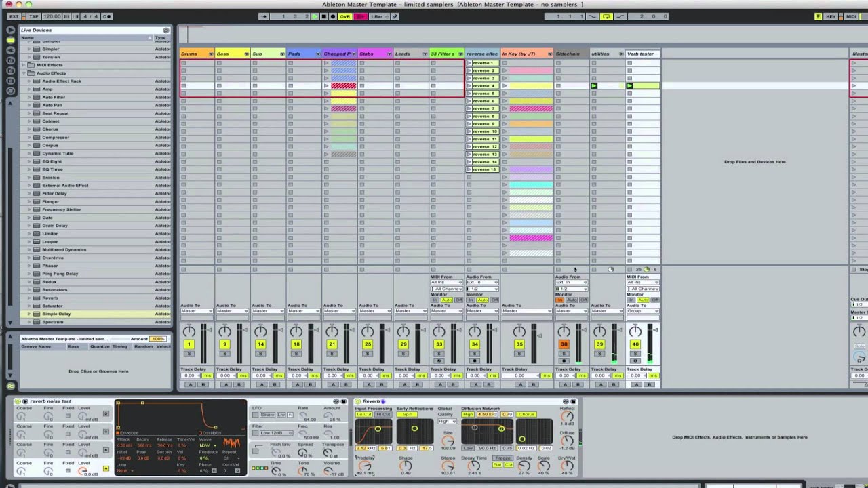868x488 pixels.
Task: Launch the red striped Chopped P clip
Action: point(326,86)
